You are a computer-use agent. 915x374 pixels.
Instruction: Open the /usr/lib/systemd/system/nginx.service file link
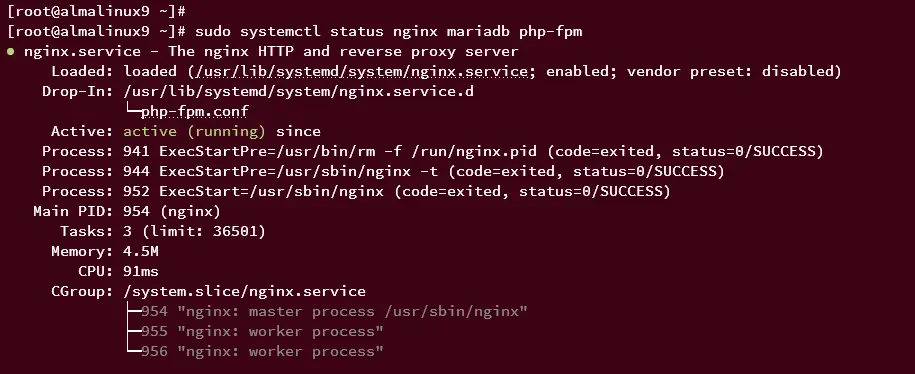click(362, 72)
